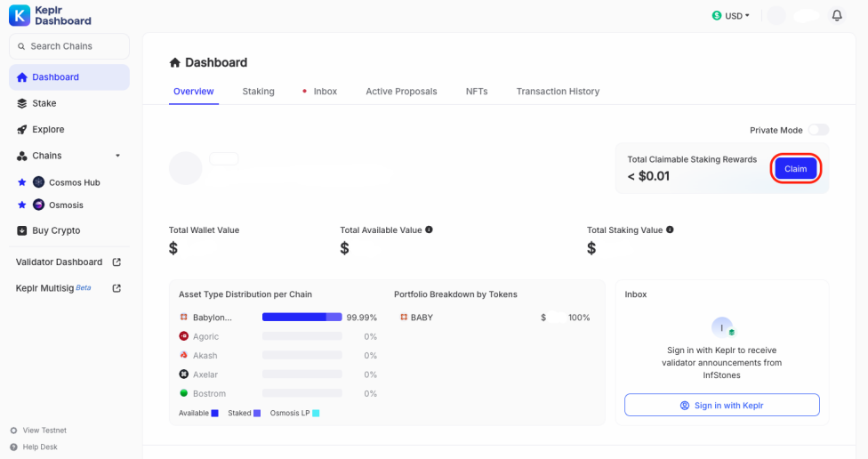Click the Osmosis favorite star

pos(22,205)
